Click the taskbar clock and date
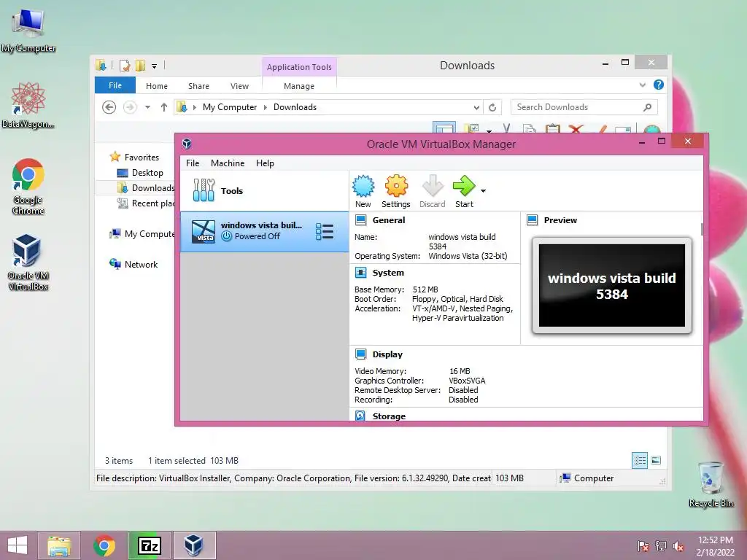The image size is (747, 560). (x=716, y=546)
